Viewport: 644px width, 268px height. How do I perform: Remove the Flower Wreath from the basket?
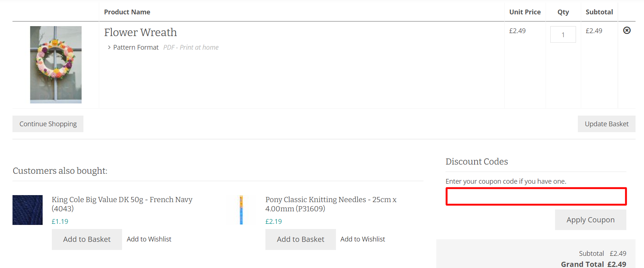(627, 31)
